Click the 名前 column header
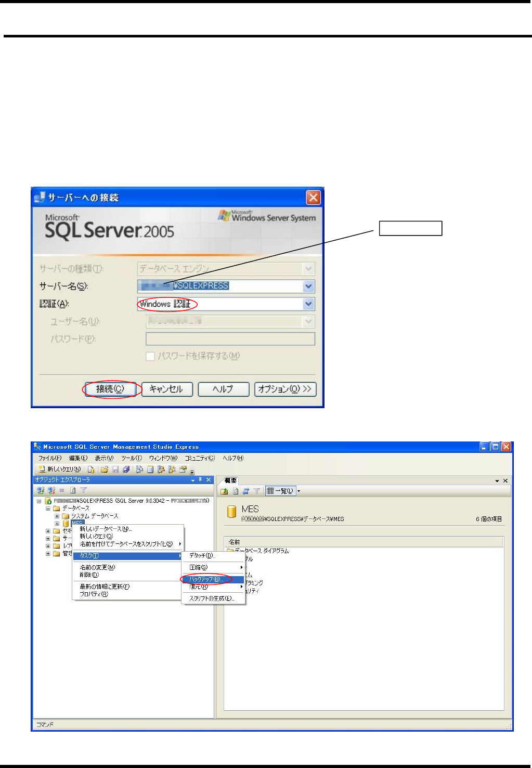The width and height of the screenshot is (532, 768). [364, 542]
